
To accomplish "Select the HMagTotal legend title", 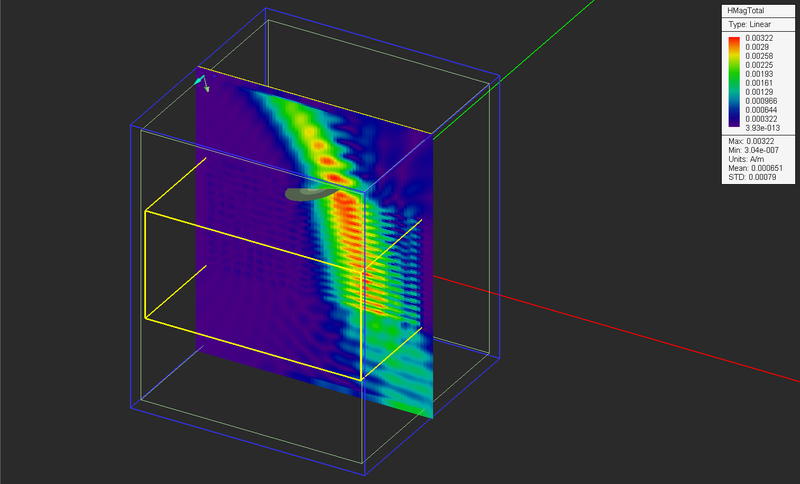I will [745, 11].
